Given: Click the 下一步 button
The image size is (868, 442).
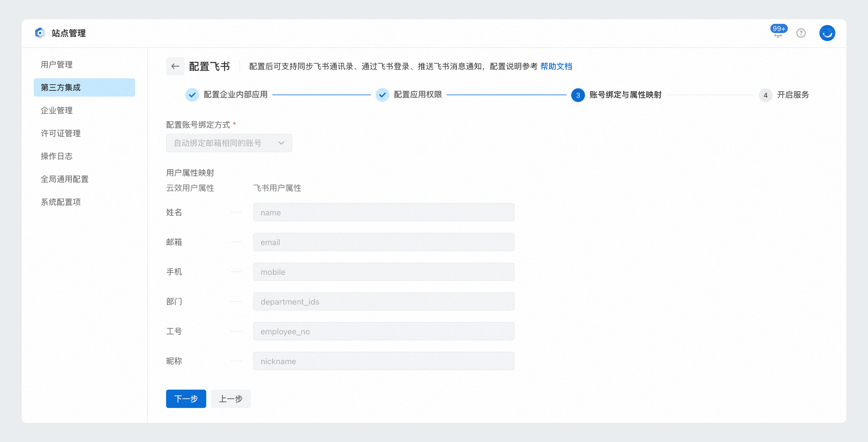Looking at the screenshot, I should (186, 399).
